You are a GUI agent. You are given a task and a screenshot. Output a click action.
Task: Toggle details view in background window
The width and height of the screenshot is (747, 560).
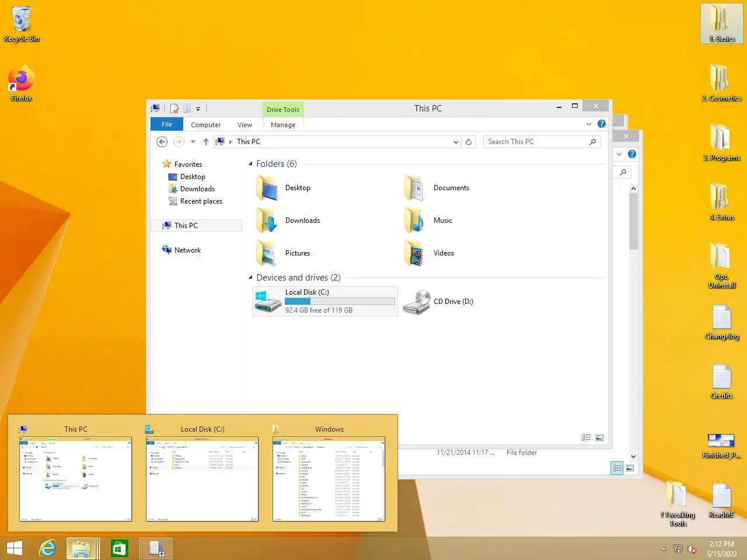pyautogui.click(x=617, y=468)
